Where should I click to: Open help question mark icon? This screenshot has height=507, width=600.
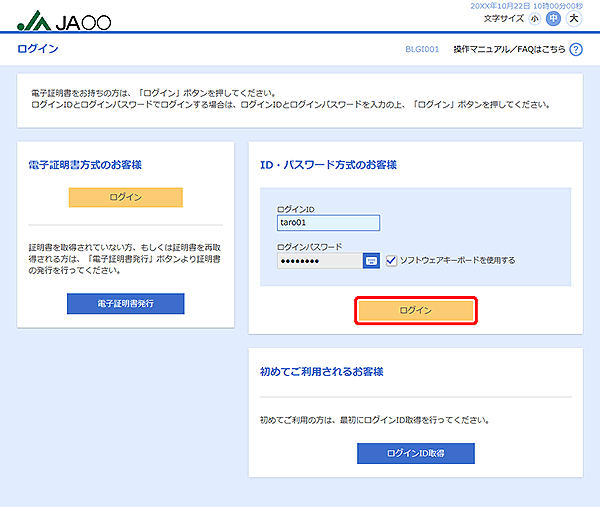(576, 49)
